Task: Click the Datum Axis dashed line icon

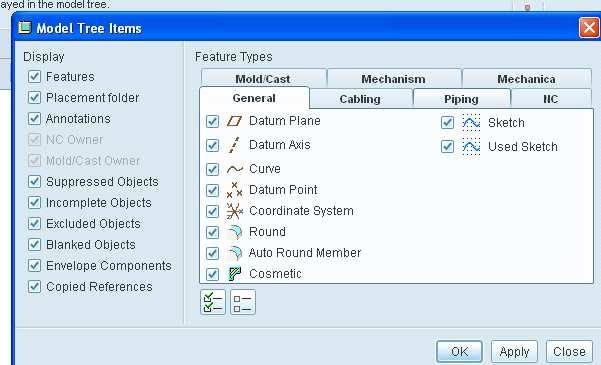Action: click(x=234, y=145)
